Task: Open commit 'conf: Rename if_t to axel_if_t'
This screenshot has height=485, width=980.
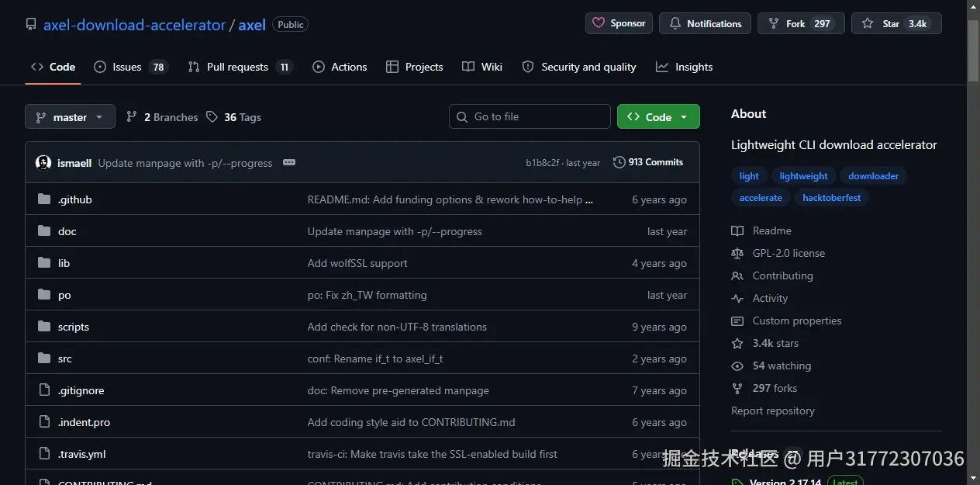Action: pos(375,359)
